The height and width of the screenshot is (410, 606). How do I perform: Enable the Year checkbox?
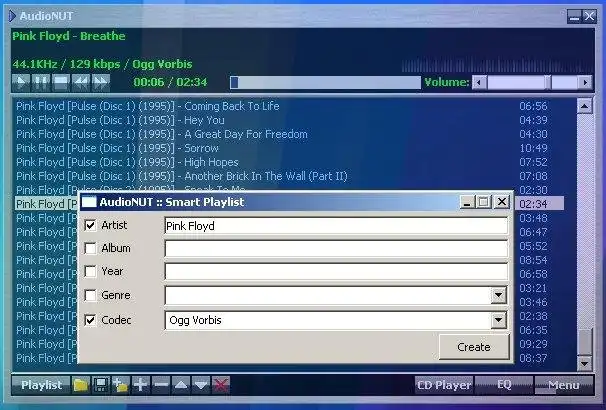tap(90, 271)
